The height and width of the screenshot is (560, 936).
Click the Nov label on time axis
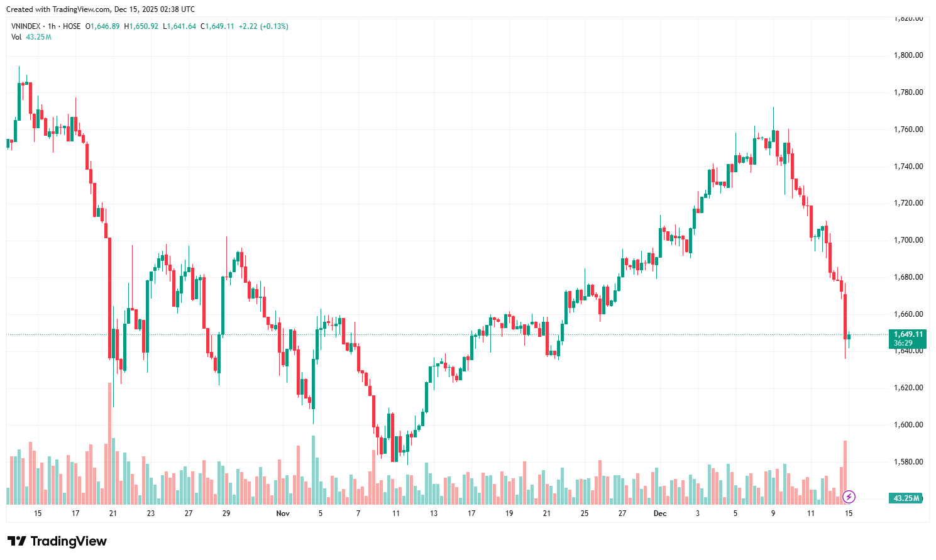tap(283, 513)
